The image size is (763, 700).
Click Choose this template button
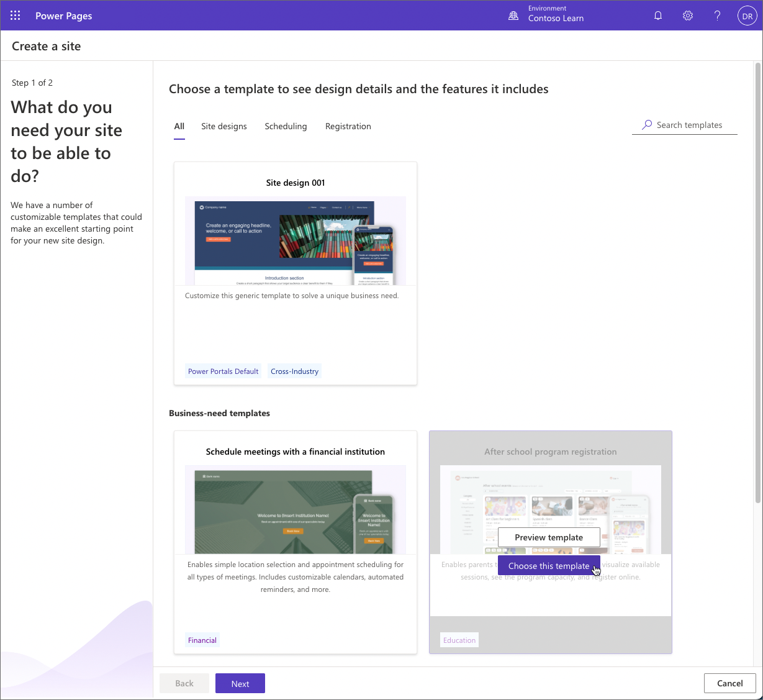pos(549,566)
